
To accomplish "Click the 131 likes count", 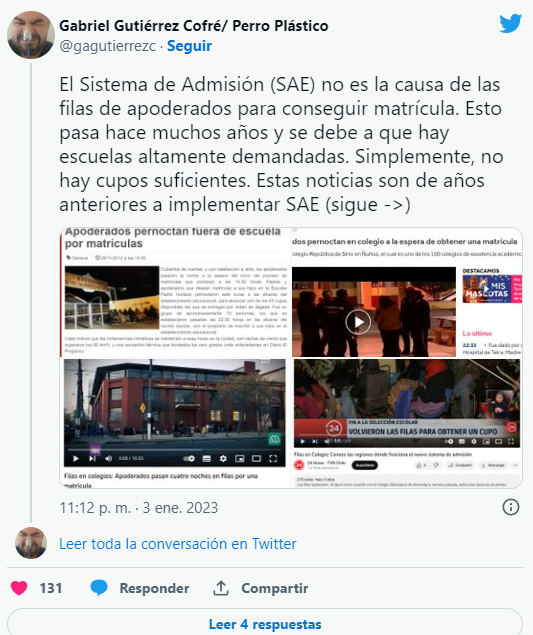I will coord(51,588).
